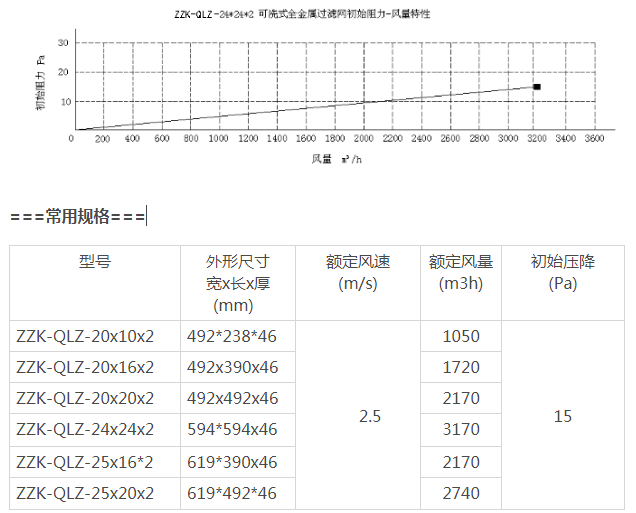Click the 风量 m³/h x-axis label
This screenshot has width=636, height=513.
point(335,158)
